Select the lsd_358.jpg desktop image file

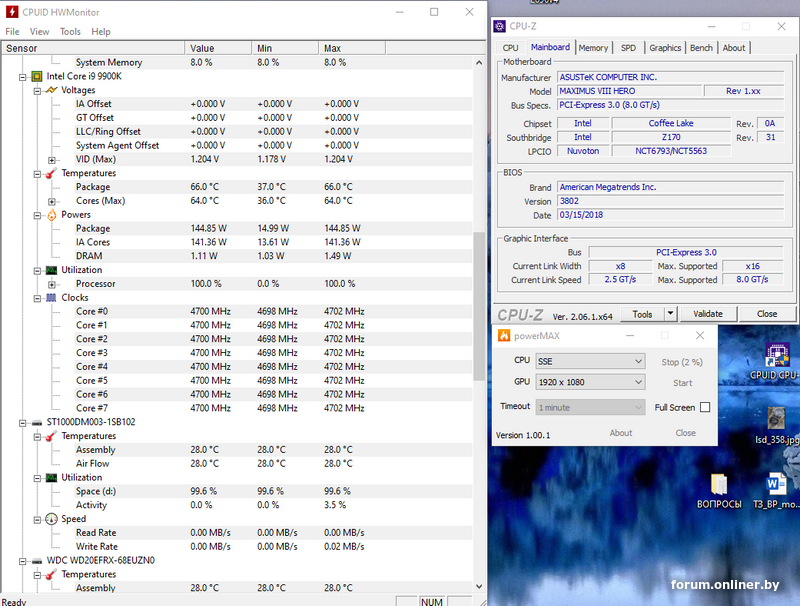pyautogui.click(x=777, y=425)
